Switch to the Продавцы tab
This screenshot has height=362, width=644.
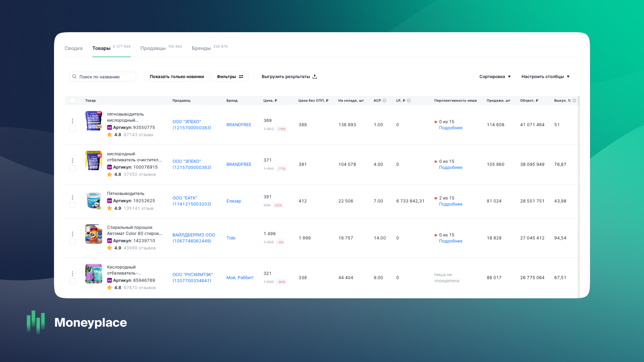click(x=153, y=48)
